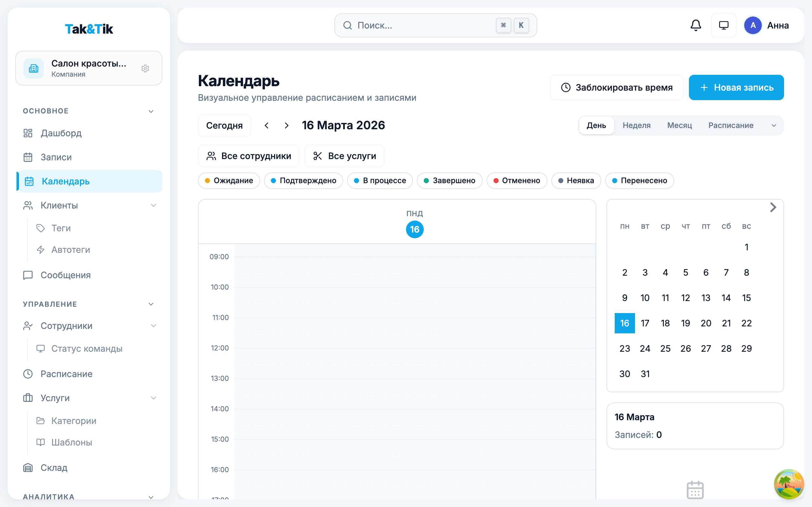This screenshot has width=812, height=507.
Task: Toggle the Завершено status filter
Action: click(x=449, y=181)
